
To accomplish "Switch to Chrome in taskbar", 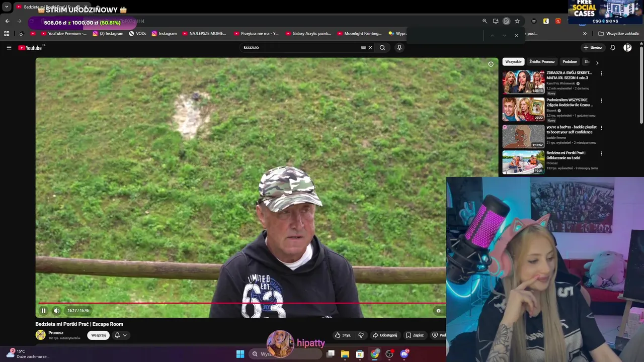I will tap(375, 354).
